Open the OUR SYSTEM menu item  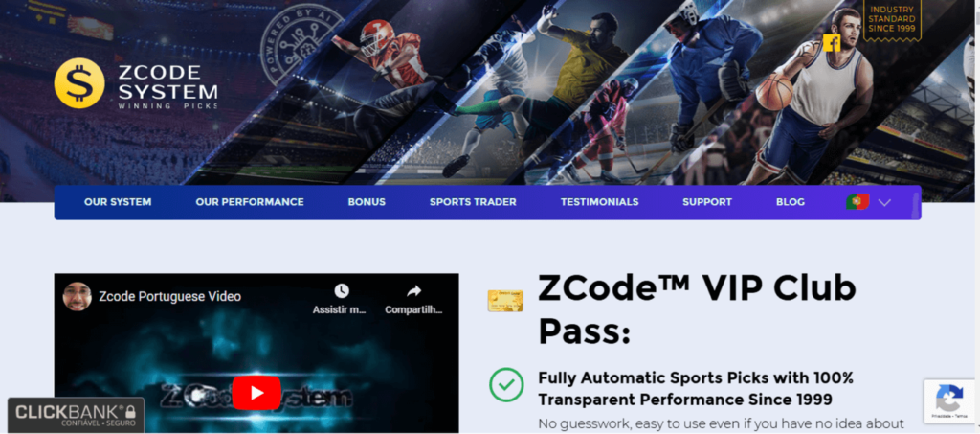click(x=118, y=202)
